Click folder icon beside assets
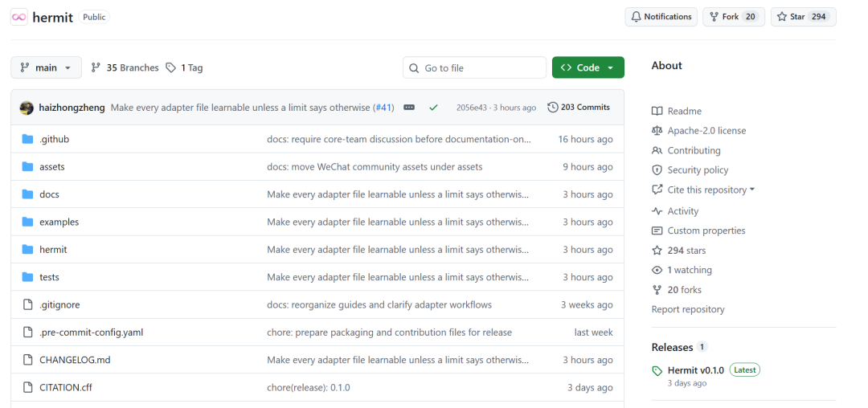Viewport: 868px width, 408px height. pyautogui.click(x=27, y=166)
